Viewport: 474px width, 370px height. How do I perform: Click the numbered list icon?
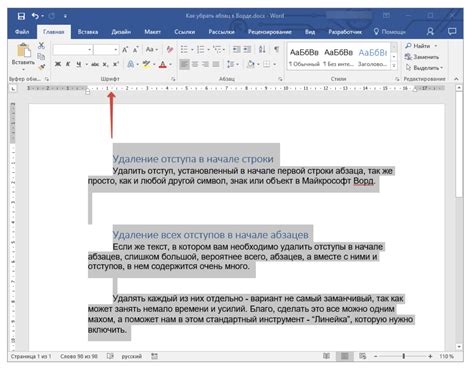(200, 50)
